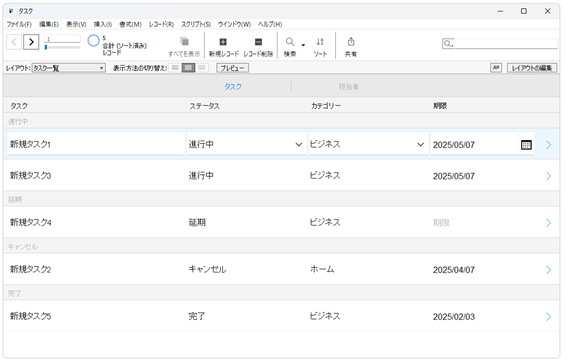
Task: Open details arrow for 新規タスク3
Action: [x=549, y=176]
